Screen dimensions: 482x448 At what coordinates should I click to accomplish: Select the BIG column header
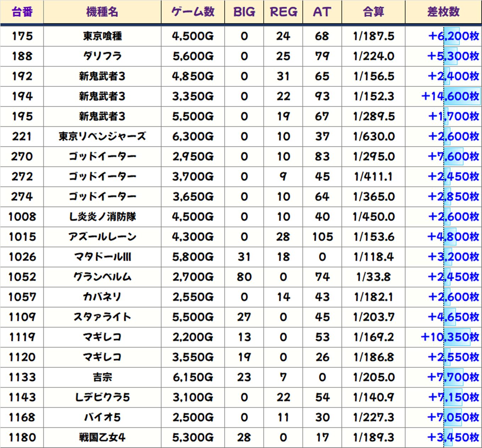click(244, 12)
